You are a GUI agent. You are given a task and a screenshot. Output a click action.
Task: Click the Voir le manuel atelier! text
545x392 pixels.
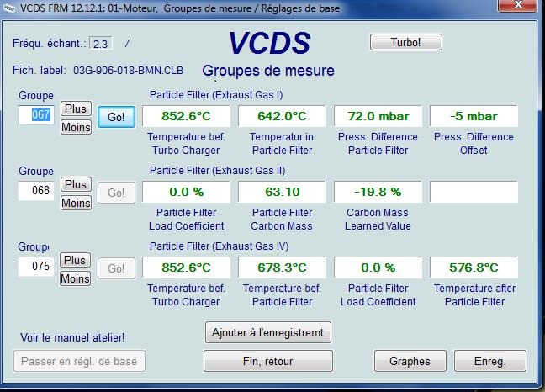click(x=72, y=338)
